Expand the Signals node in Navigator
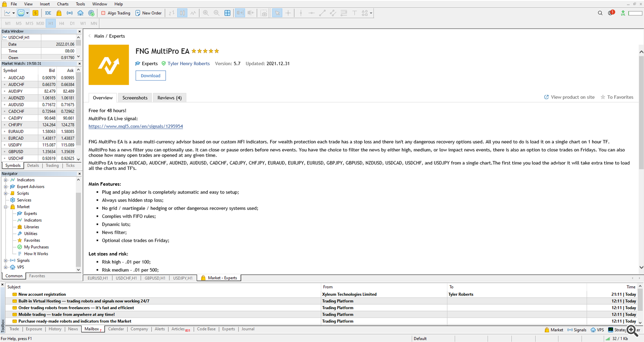 pos(6,260)
